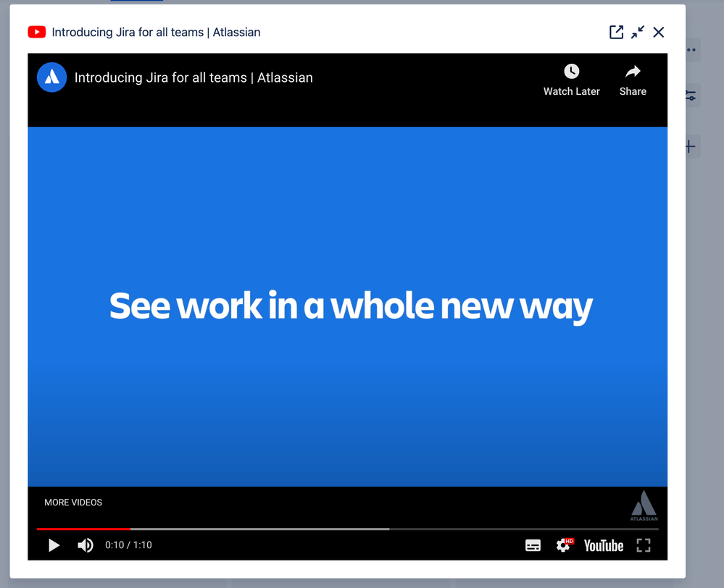
Task: Share the video
Action: tap(633, 80)
